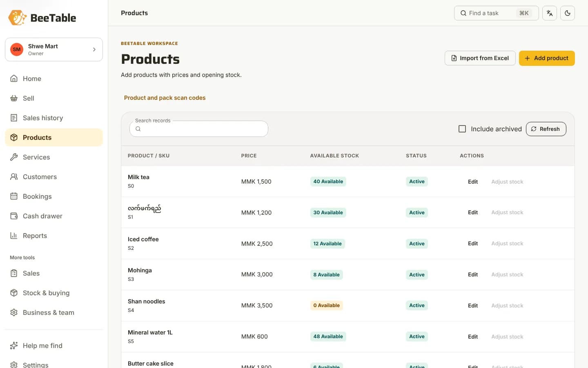The width and height of the screenshot is (588, 368).
Task: Click the 0 Available badge for Shan noodles
Action: [x=327, y=305]
